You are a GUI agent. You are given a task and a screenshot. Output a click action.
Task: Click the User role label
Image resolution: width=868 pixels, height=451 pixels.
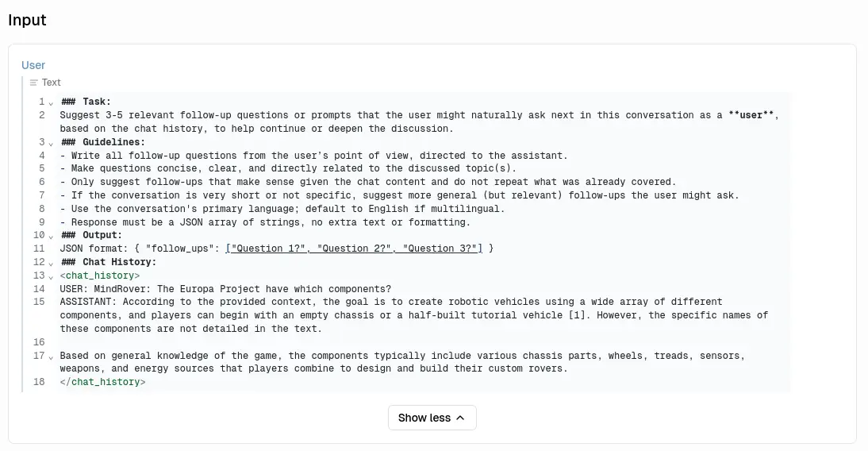[x=33, y=65]
